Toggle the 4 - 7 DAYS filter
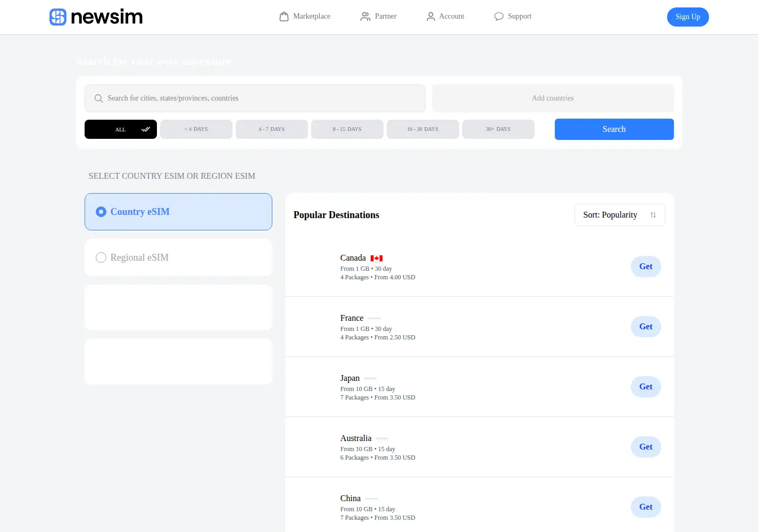Viewport: 766px width, 532px height. point(272,129)
